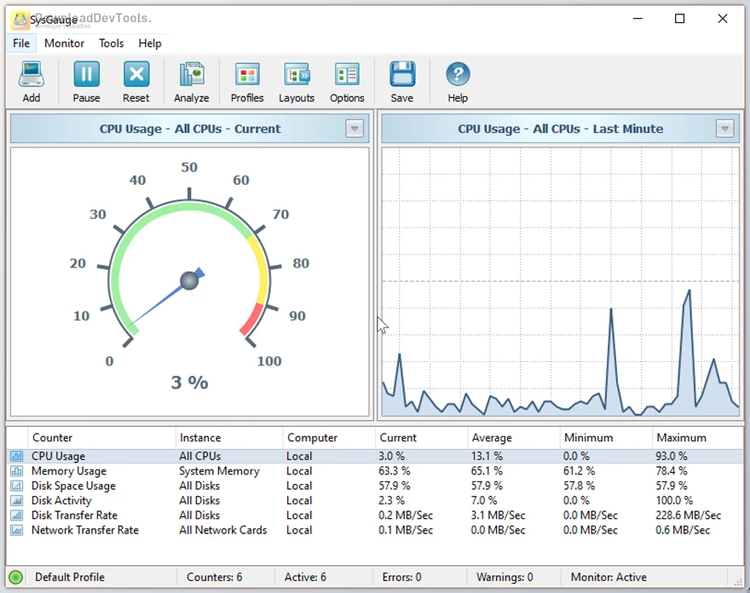Viewport: 750px width, 593px height.
Task: Open the Help question mark icon
Action: tap(458, 75)
